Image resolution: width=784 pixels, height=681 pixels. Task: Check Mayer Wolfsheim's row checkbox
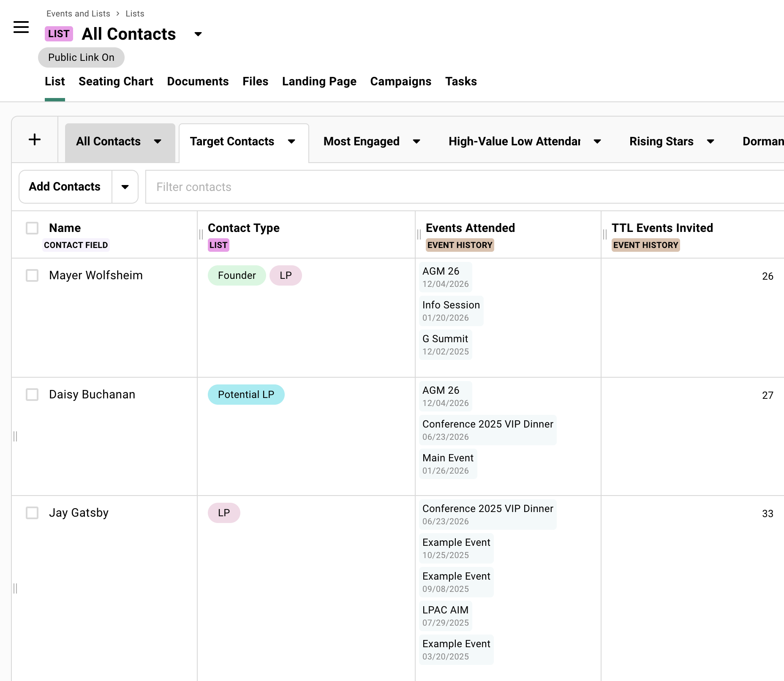(32, 276)
